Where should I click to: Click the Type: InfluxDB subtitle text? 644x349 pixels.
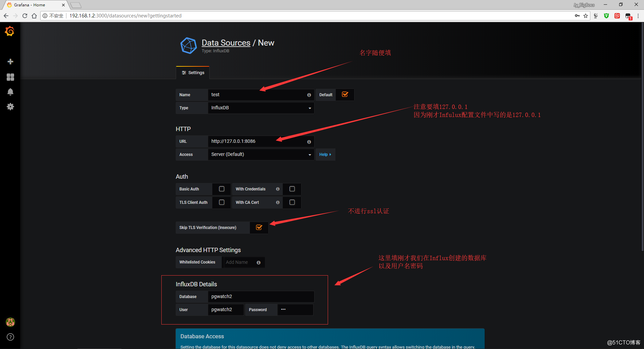(215, 51)
